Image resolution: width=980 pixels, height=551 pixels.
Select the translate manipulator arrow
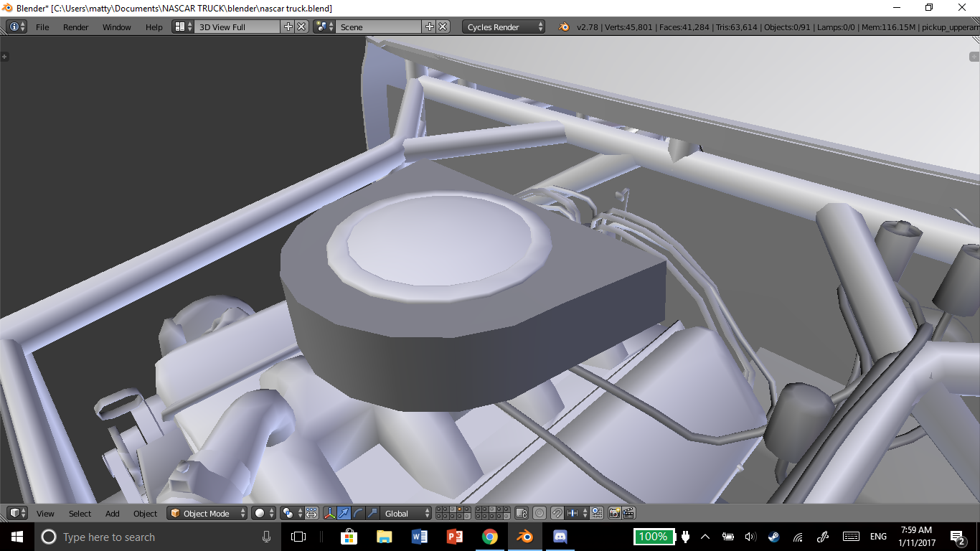click(344, 513)
